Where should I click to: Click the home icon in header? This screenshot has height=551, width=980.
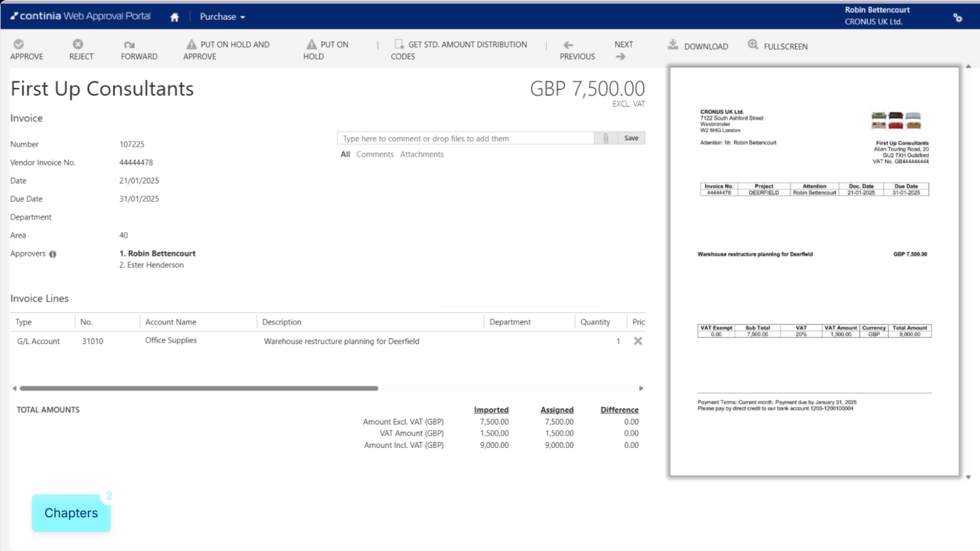tap(175, 17)
